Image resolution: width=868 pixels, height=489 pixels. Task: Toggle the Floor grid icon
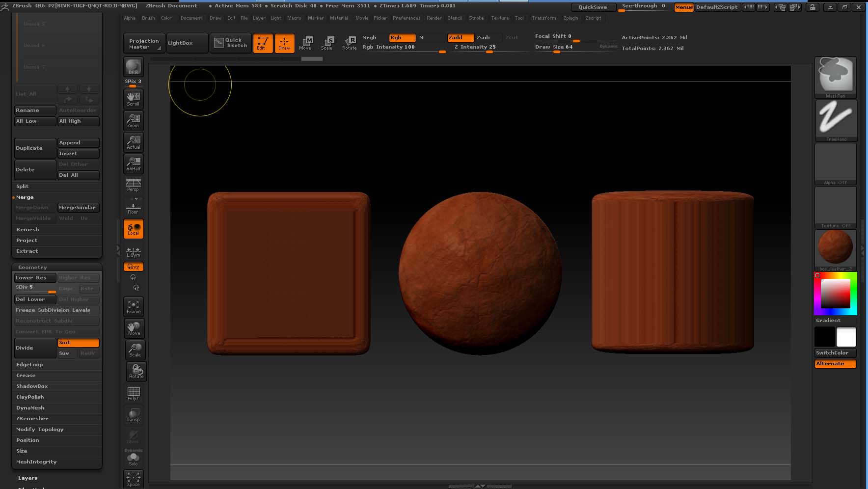tap(133, 206)
